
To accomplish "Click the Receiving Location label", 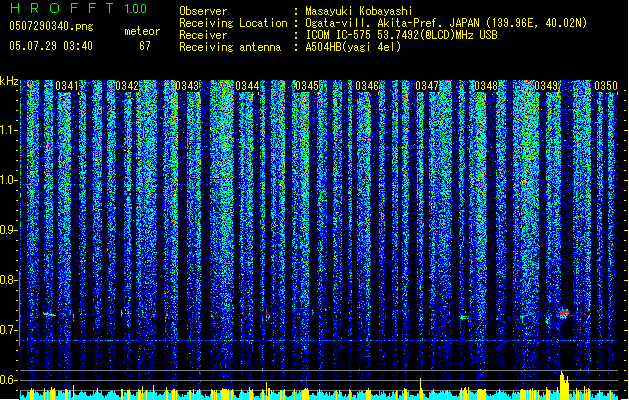I will [233, 23].
